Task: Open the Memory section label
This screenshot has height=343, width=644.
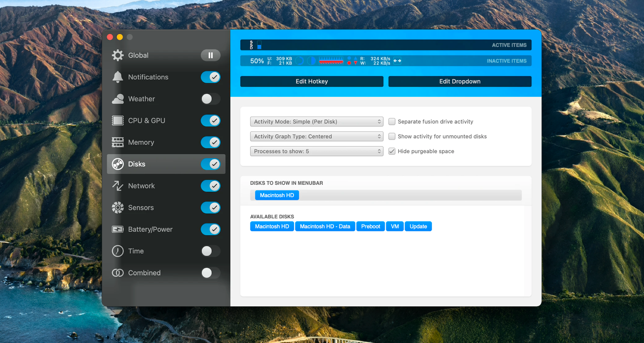Action: [x=141, y=142]
